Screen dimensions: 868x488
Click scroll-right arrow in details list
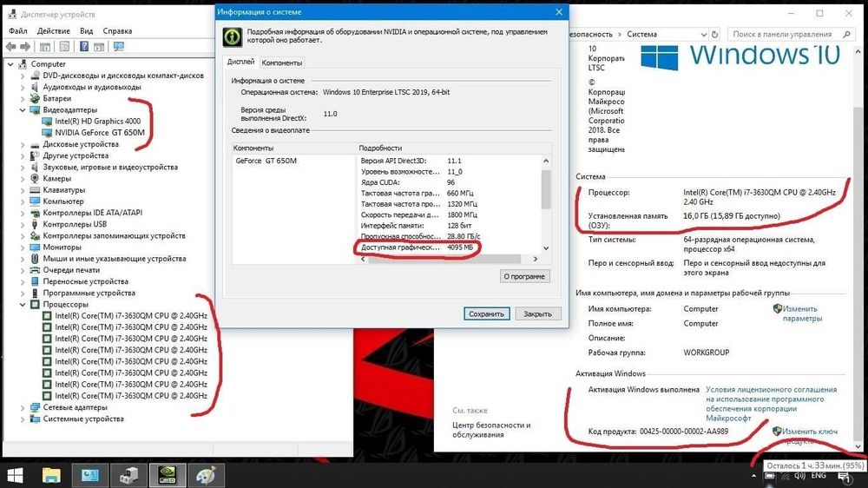click(535, 259)
